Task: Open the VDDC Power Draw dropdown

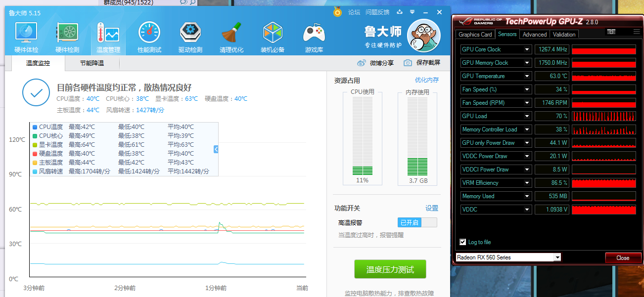Action: pos(528,156)
